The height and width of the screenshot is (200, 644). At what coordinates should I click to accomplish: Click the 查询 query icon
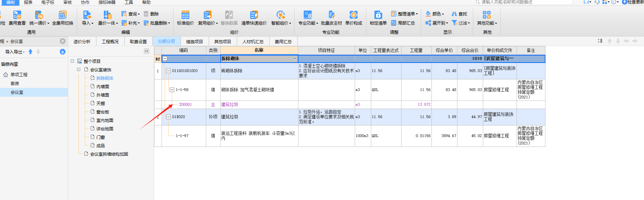tap(124, 14)
